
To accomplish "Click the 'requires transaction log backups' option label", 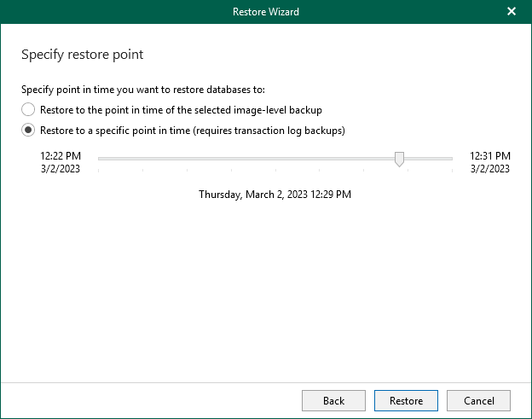I will (x=192, y=131).
